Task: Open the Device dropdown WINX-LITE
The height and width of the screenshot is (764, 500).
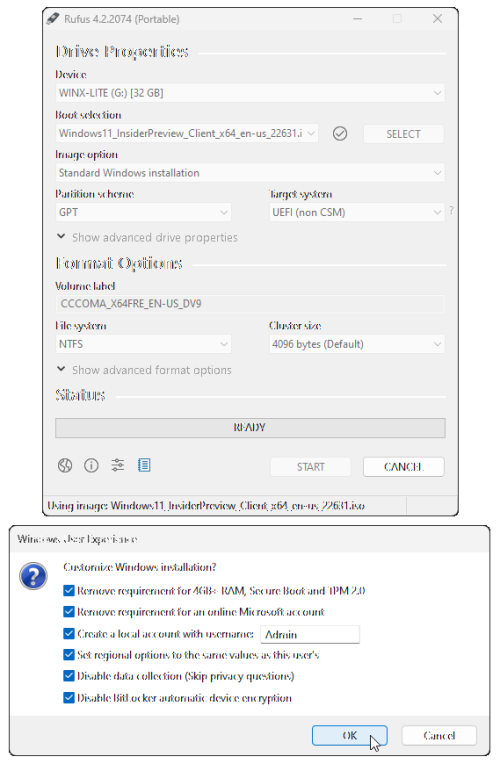Action: (250, 93)
